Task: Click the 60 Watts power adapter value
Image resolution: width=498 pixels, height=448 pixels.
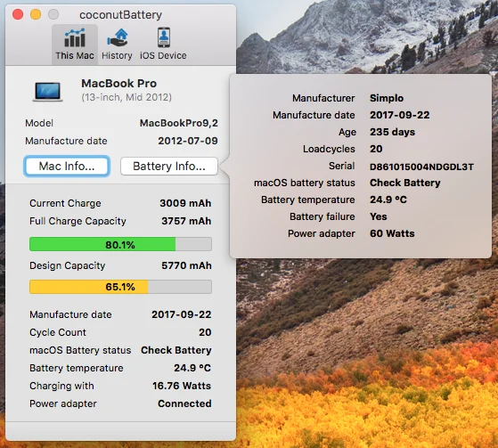Action: [x=392, y=233]
